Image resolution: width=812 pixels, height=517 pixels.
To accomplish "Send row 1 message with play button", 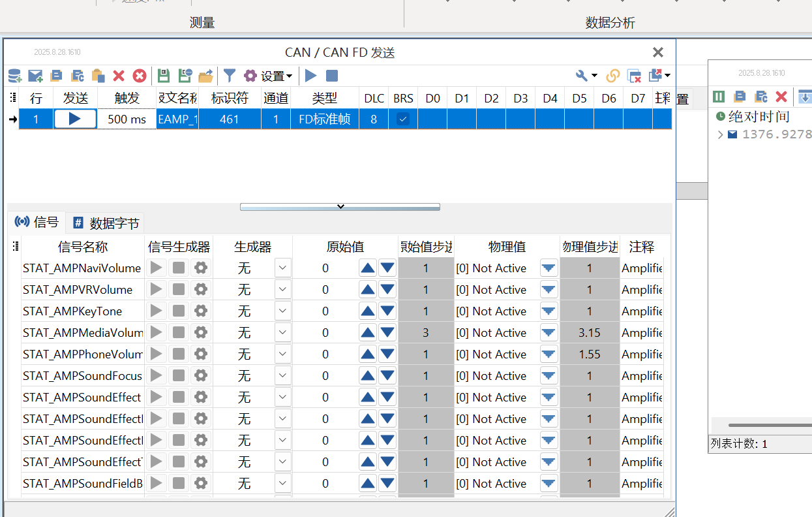I will pos(75,119).
